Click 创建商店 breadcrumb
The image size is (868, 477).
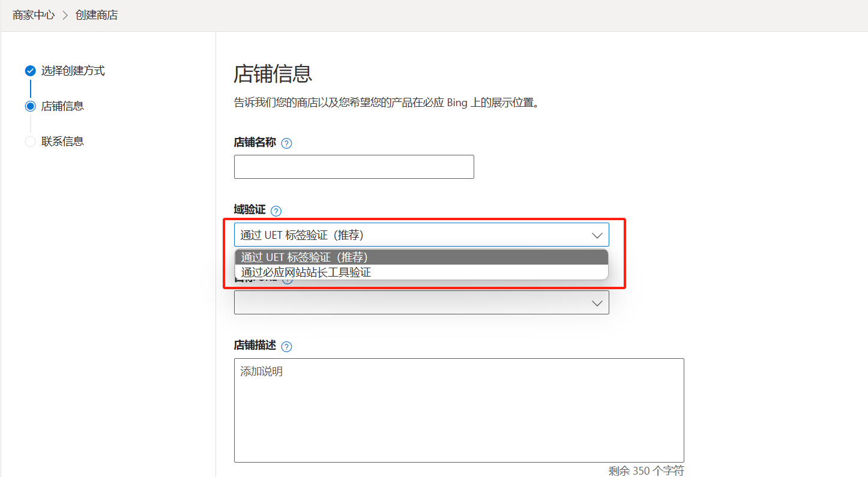tap(97, 15)
